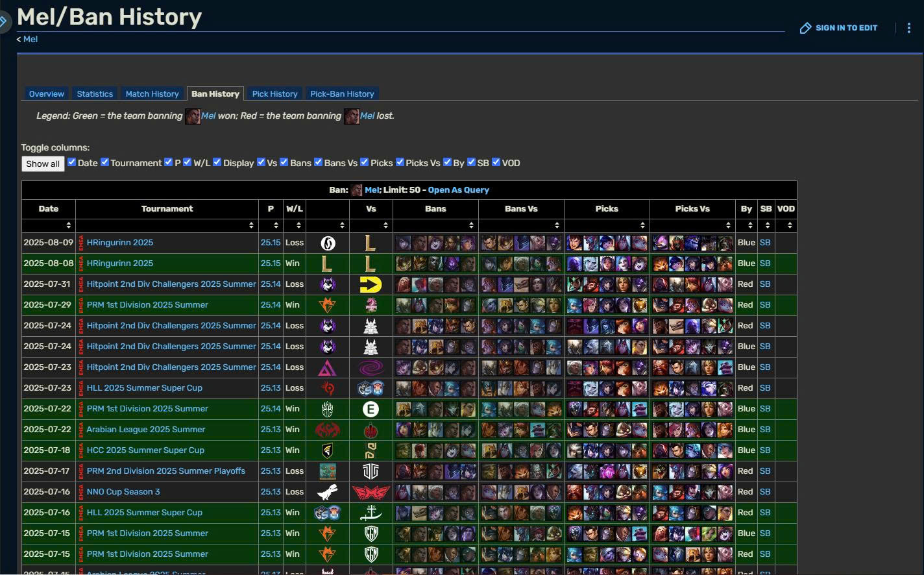Viewport: 924px width, 575px height.
Task: Click the red EMEA region icon in first row
Action: tap(81, 243)
